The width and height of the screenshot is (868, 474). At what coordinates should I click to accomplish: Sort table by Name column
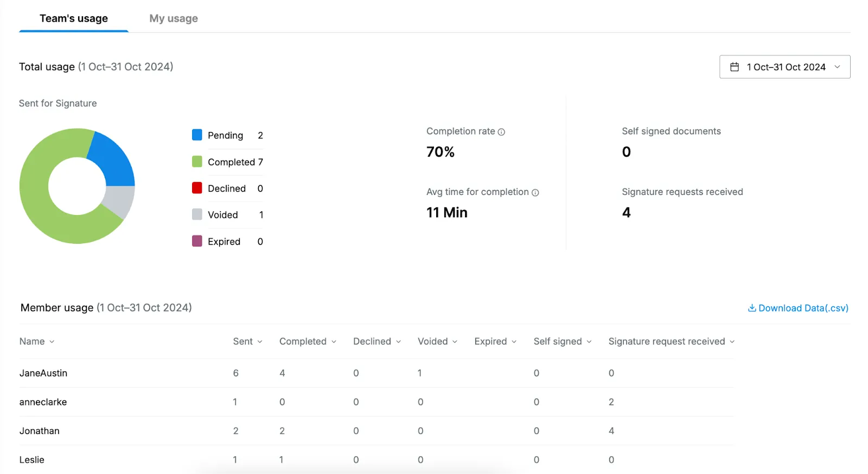37,342
